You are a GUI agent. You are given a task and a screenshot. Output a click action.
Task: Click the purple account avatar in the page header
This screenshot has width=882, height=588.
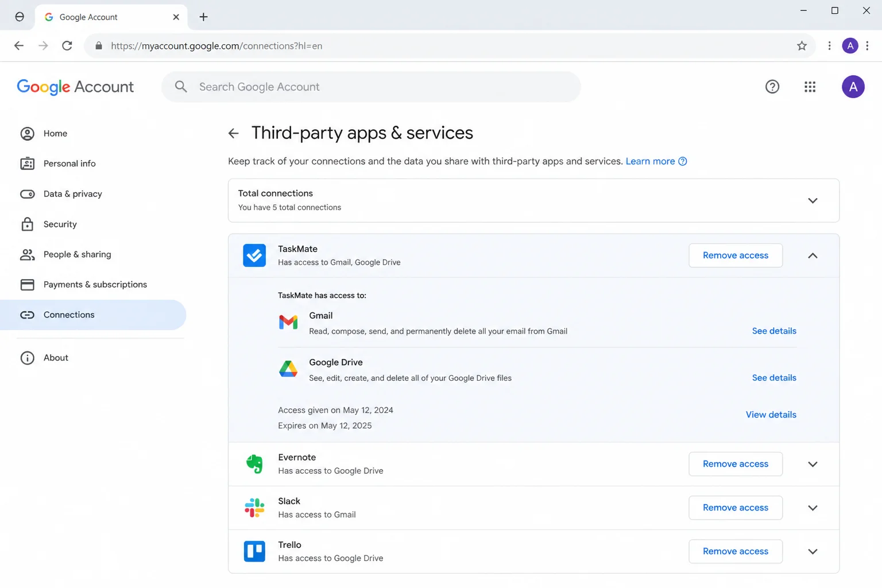853,87
